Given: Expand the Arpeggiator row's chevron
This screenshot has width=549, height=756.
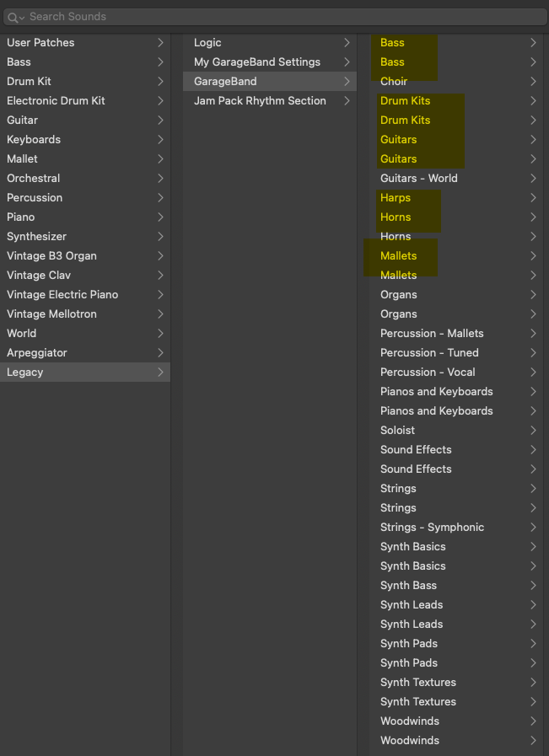Looking at the screenshot, I should (160, 353).
